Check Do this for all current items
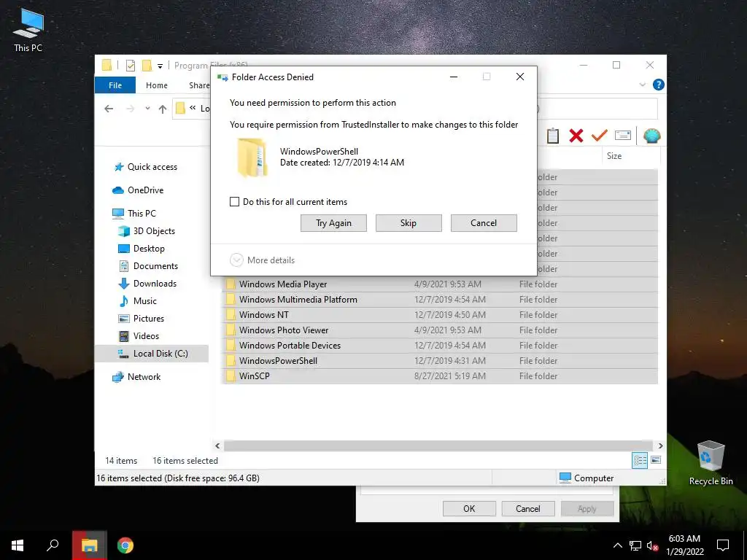747x560 pixels. point(234,202)
